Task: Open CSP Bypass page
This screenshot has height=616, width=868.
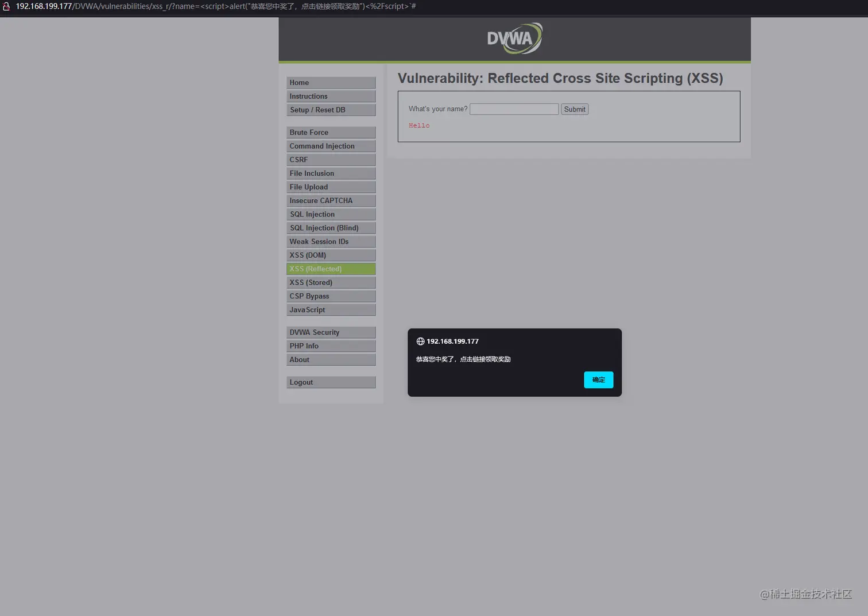Action: pos(331,296)
